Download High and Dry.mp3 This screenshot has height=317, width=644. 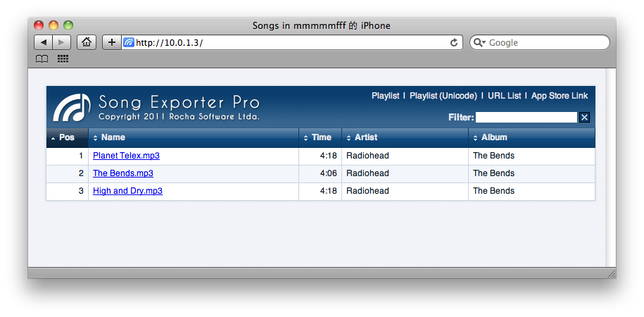pyautogui.click(x=127, y=191)
